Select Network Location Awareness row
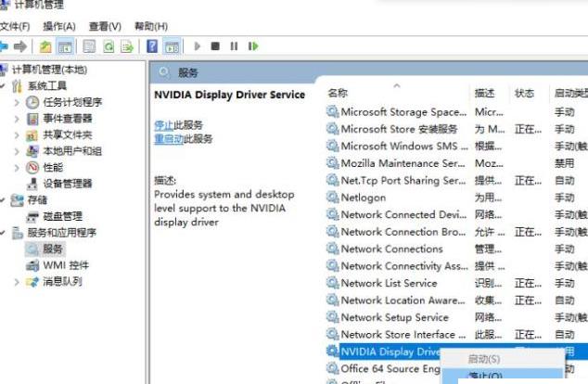 click(x=456, y=301)
